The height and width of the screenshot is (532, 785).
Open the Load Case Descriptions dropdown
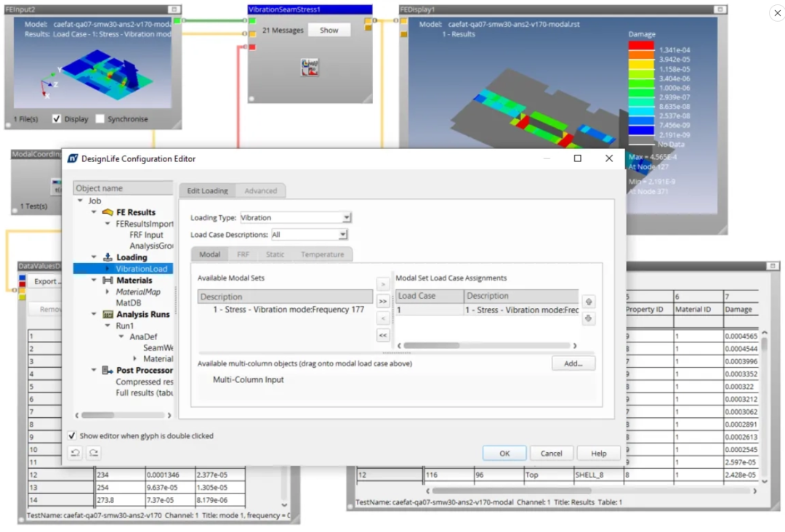(x=343, y=234)
